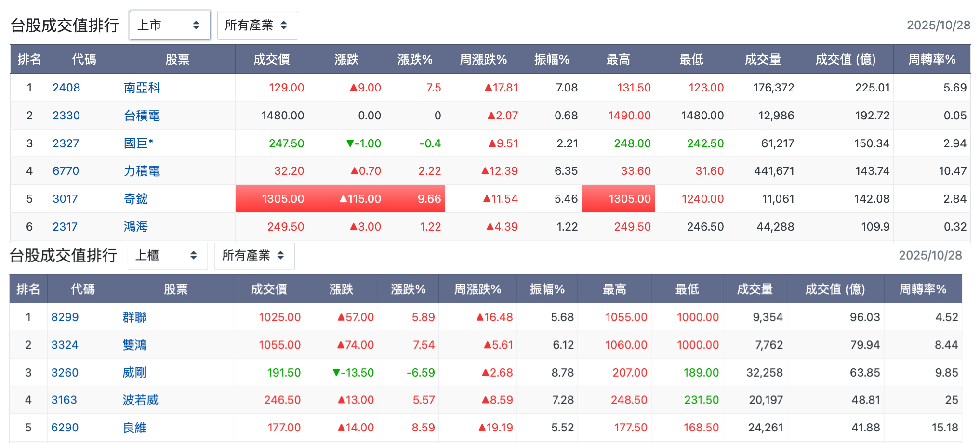The height and width of the screenshot is (443, 980).
Task: Open stock code 2327 link
Action: [x=66, y=143]
